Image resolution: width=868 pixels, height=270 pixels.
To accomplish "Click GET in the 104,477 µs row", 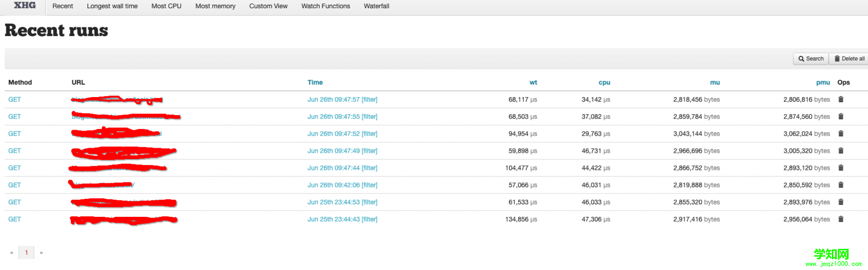I will point(14,167).
